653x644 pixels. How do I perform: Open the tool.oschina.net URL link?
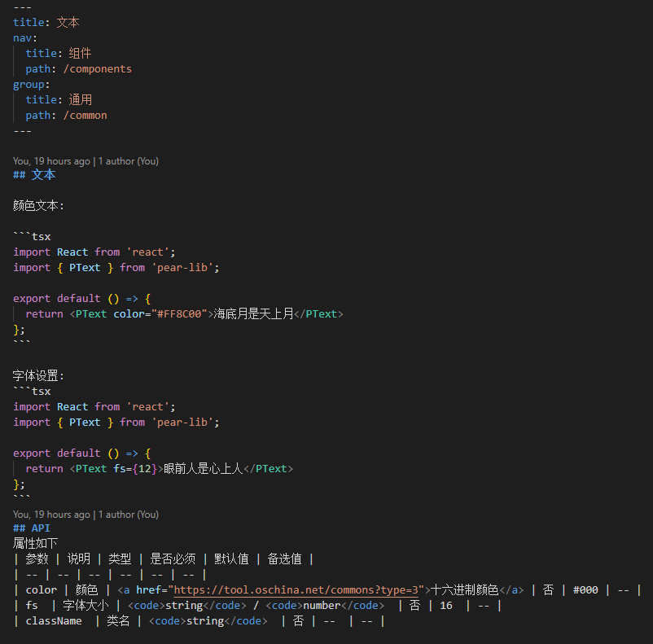coord(296,589)
